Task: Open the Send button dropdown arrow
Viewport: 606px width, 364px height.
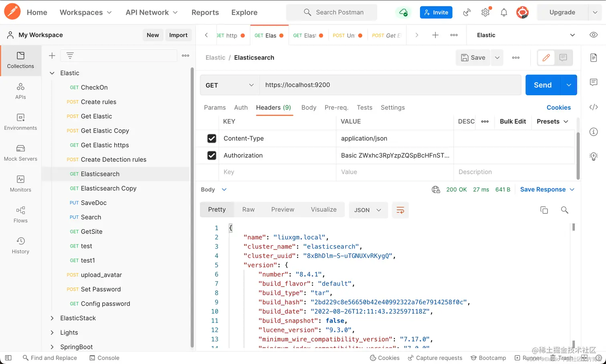Action: [569, 85]
